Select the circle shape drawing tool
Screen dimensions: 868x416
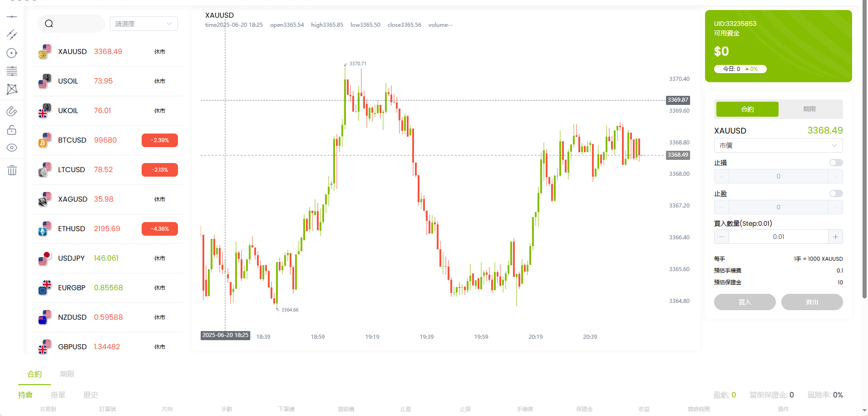pos(12,53)
